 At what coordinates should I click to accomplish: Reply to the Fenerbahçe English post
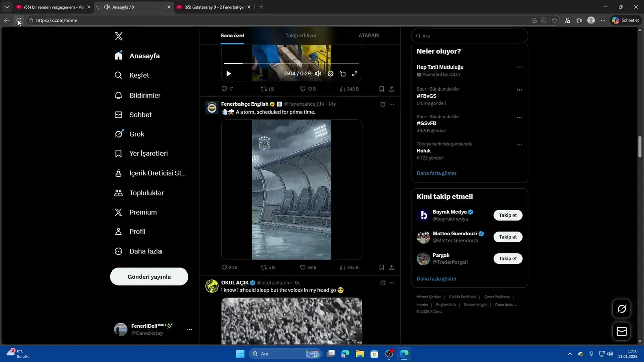tap(229, 268)
